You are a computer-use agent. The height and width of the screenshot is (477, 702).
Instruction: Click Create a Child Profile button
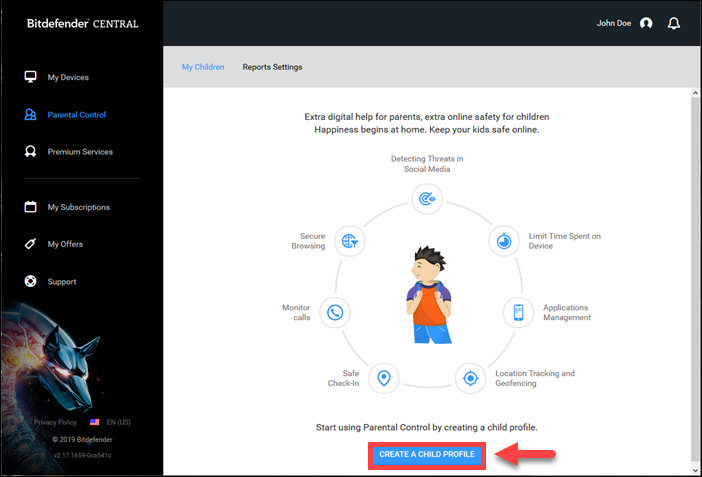coord(427,454)
